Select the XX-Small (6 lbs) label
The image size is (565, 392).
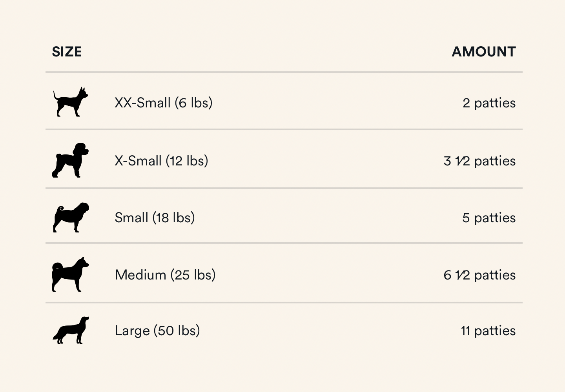point(164,103)
